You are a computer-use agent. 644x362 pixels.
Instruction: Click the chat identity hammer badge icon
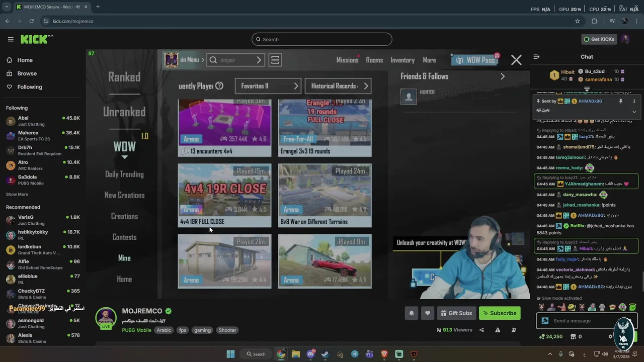point(545,321)
